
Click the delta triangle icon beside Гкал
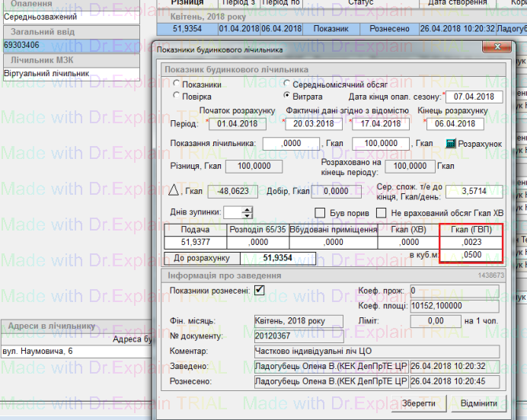coord(172,190)
